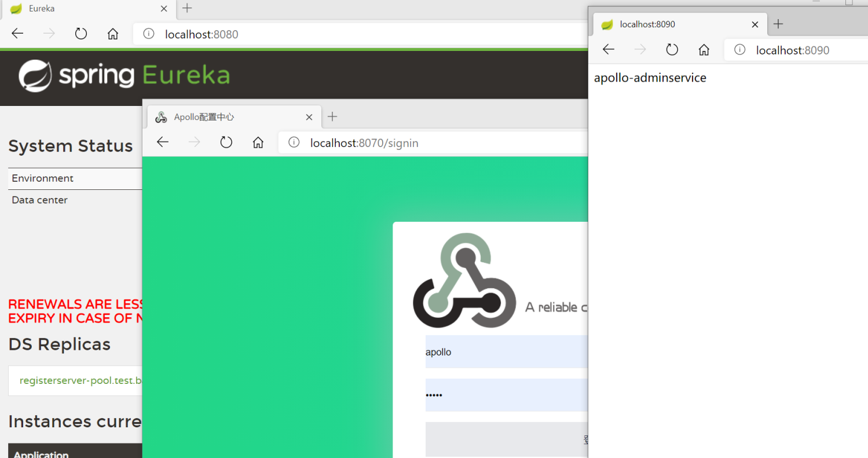This screenshot has width=868, height=458.
Task: Go back in the Apollo window
Action: point(163,142)
